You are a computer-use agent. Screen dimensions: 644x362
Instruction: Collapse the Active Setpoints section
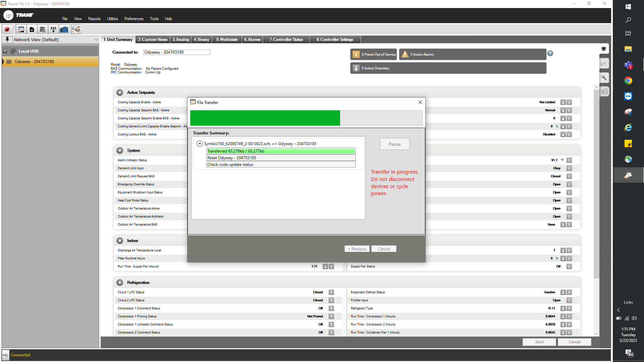[120, 93]
